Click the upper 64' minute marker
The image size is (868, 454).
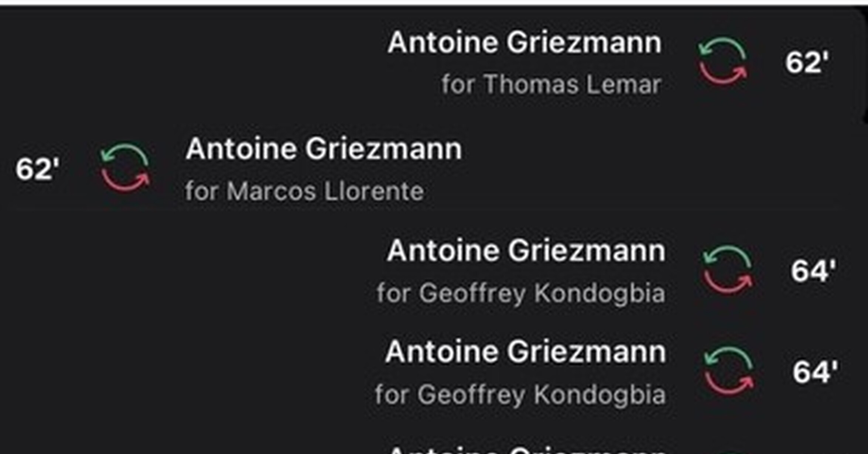pyautogui.click(x=813, y=271)
